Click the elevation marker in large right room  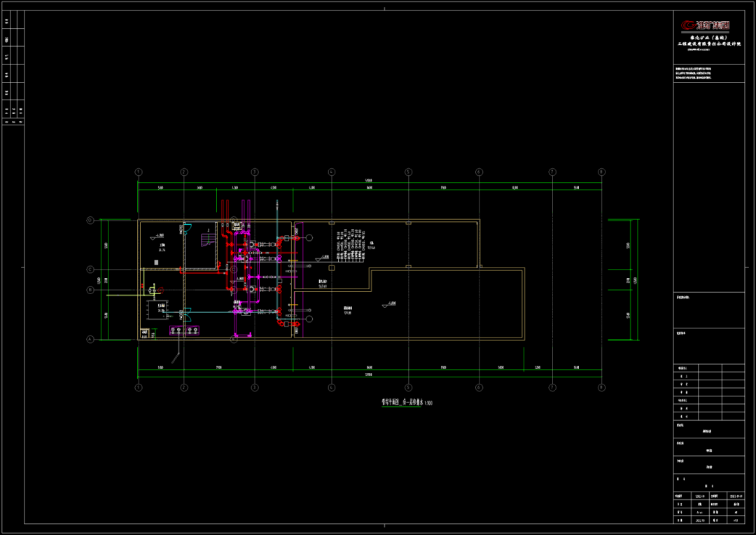[x=388, y=304]
